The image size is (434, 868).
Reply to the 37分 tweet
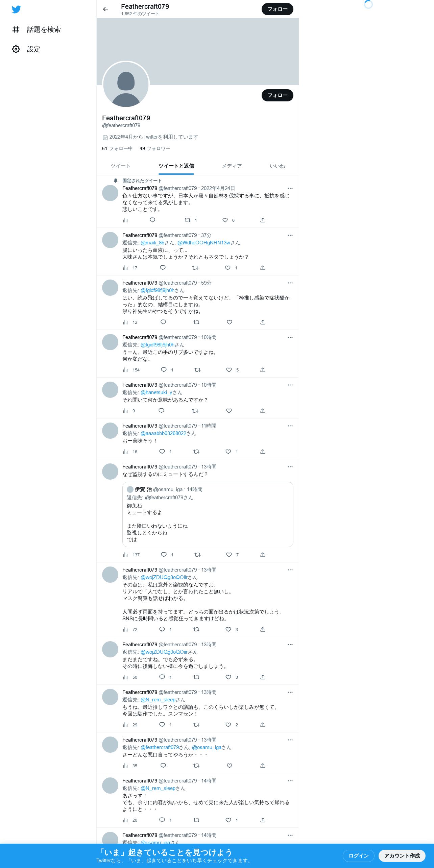point(163,268)
